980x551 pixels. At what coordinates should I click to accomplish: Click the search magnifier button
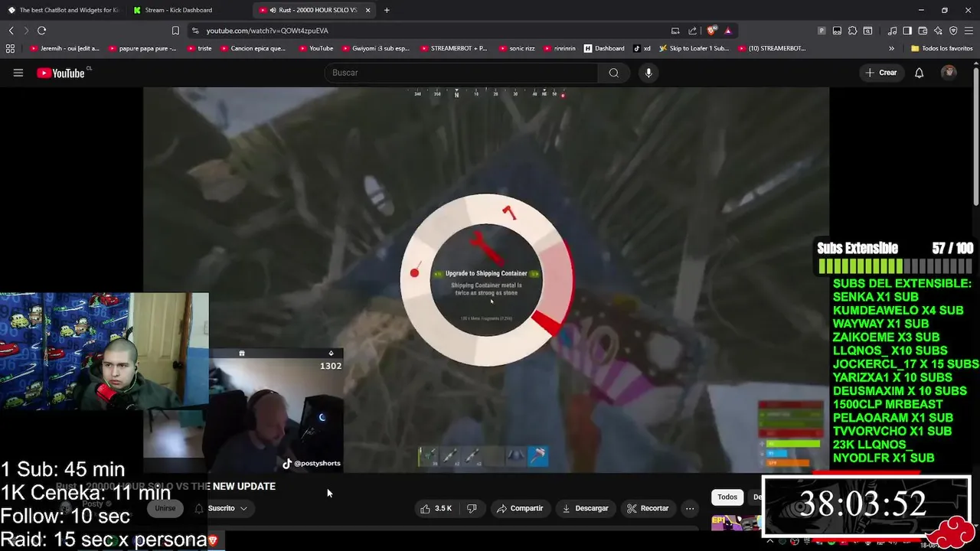click(614, 73)
